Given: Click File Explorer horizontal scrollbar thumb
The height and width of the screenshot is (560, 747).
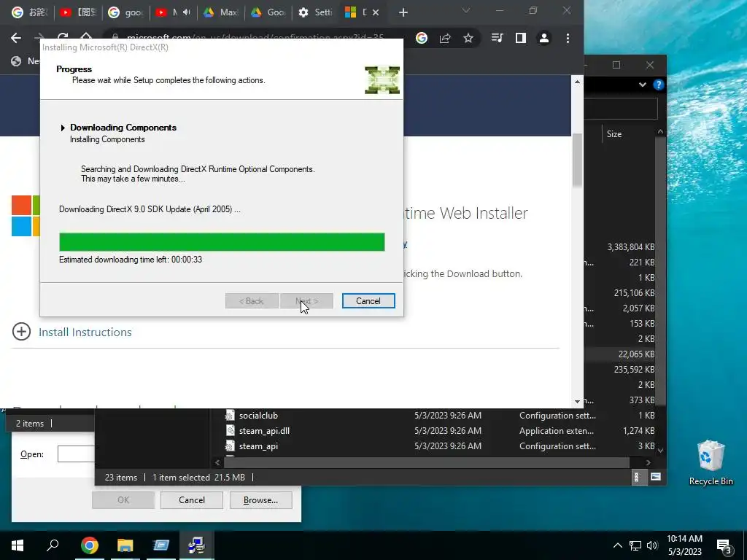Looking at the screenshot, I should click(x=426, y=462).
